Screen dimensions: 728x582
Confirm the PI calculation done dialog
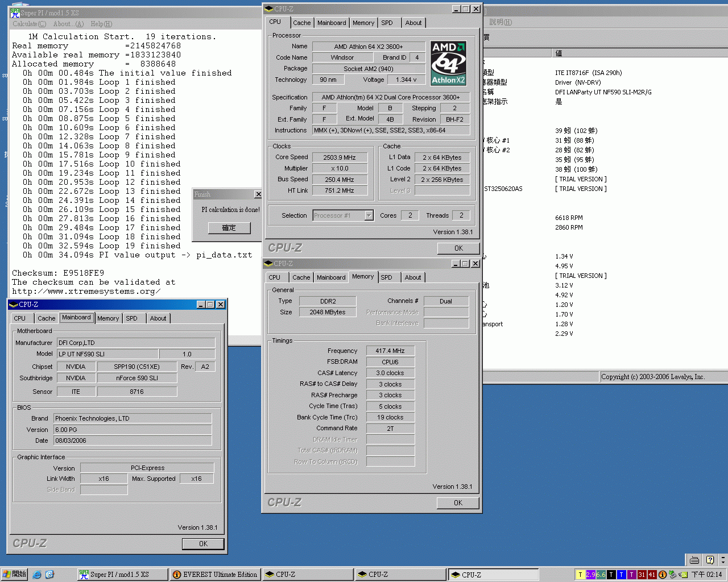229,228
